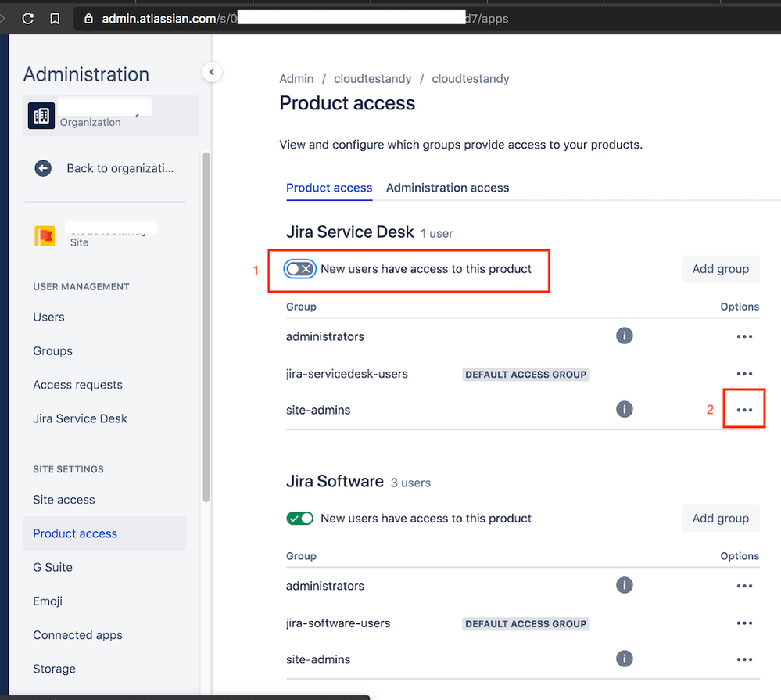Click the back arrow icon beside Back to organization
Screen dimensions: 781x700
43,168
